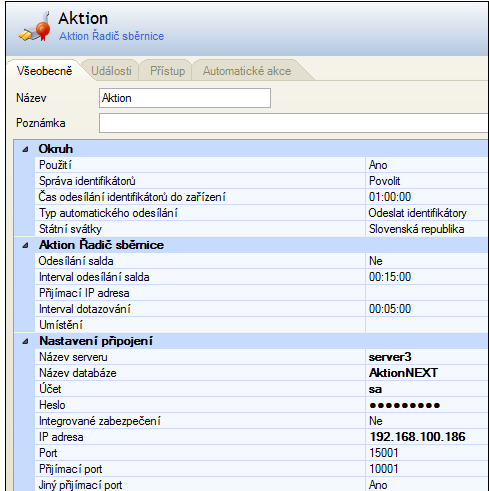Select the Použití property row

pos(261,165)
